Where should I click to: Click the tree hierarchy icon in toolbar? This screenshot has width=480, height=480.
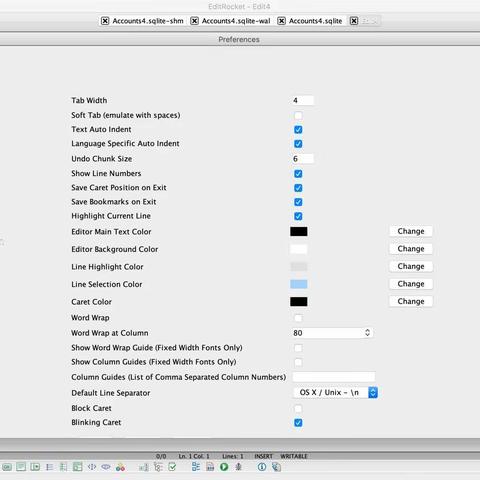(x=158, y=467)
